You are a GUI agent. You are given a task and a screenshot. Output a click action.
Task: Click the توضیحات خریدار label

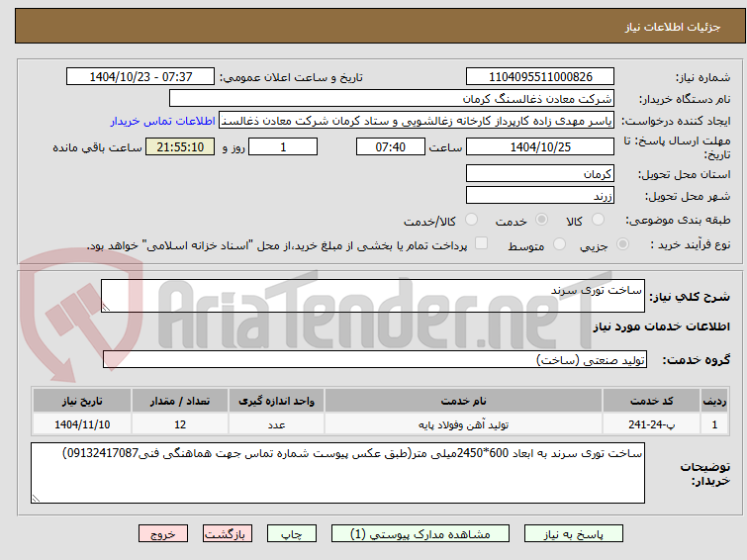(705, 473)
